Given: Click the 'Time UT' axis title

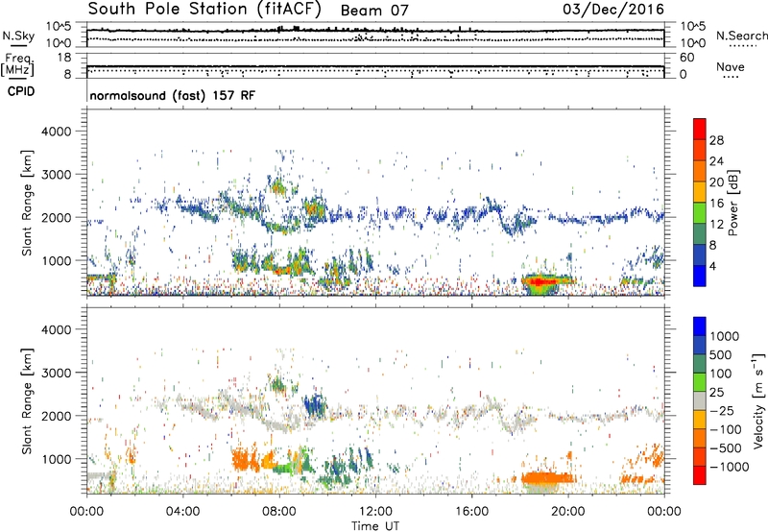Looking at the screenshot, I should coord(375,526).
